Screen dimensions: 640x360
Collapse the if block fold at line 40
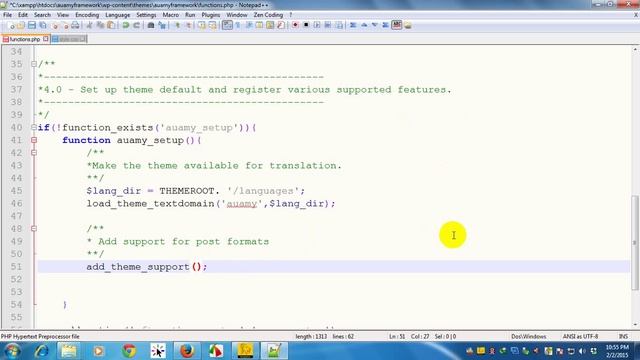coord(34,127)
